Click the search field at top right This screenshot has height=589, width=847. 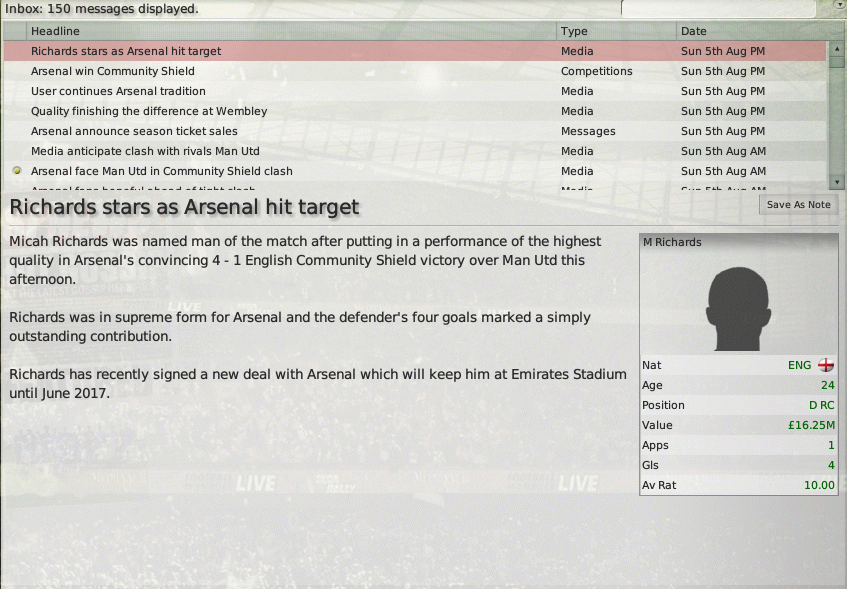click(x=718, y=9)
